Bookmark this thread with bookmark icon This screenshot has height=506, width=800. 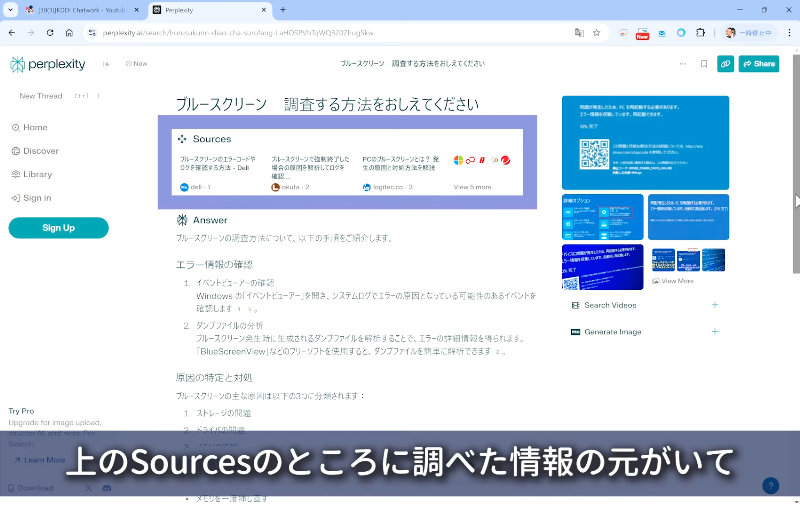click(704, 64)
